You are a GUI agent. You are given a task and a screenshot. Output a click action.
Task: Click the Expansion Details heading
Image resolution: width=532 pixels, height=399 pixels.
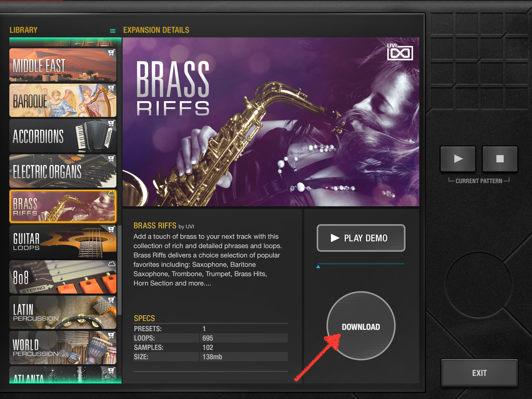(156, 30)
